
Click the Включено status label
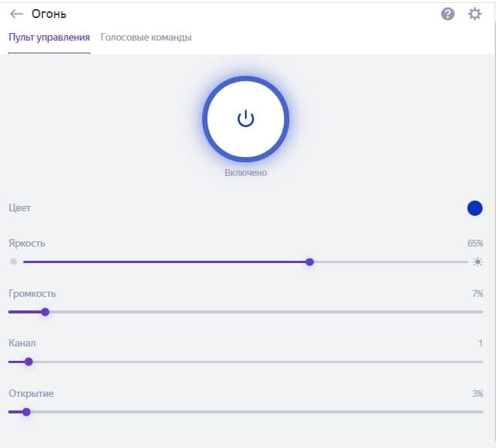(x=246, y=173)
